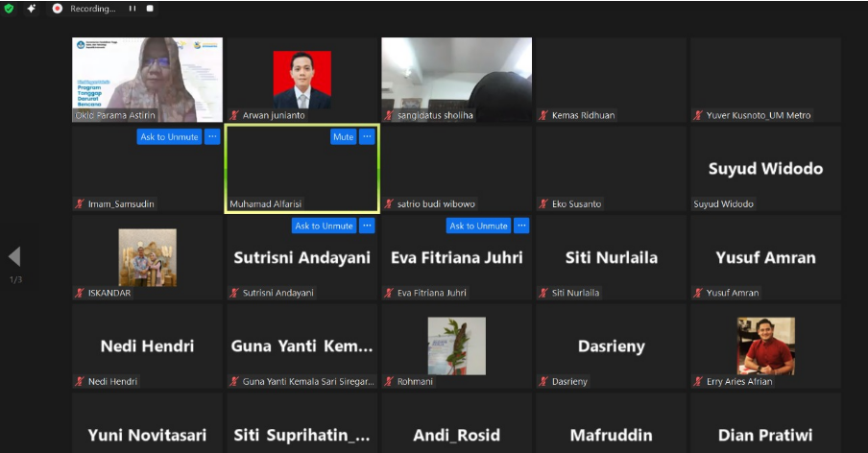Click ISKANDAR's muted microphone icon
Screen dimensions: 868x453
click(80, 293)
